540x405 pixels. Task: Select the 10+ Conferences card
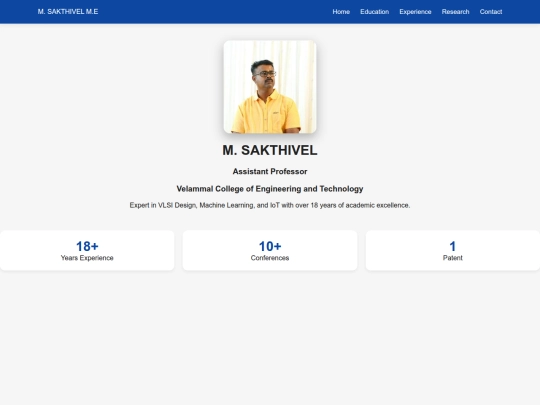coord(270,250)
